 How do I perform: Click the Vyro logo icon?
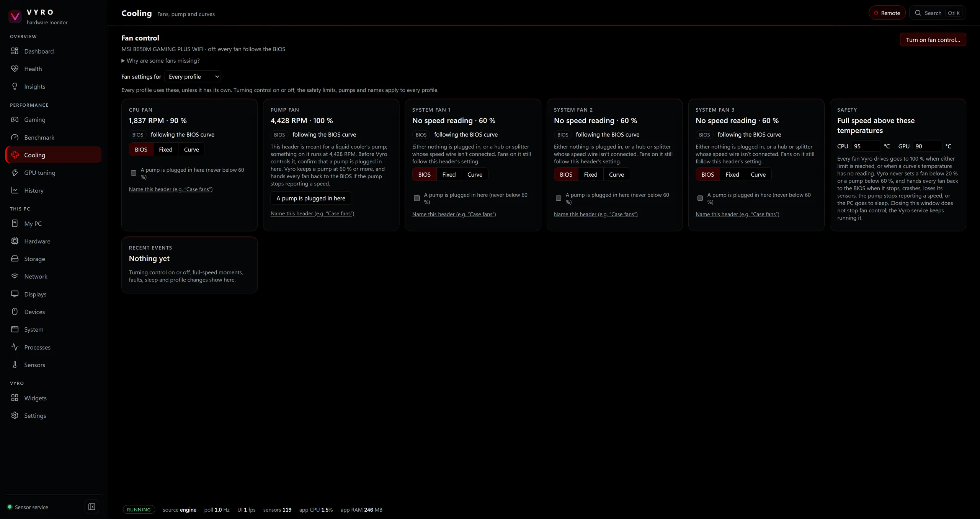[15, 16]
